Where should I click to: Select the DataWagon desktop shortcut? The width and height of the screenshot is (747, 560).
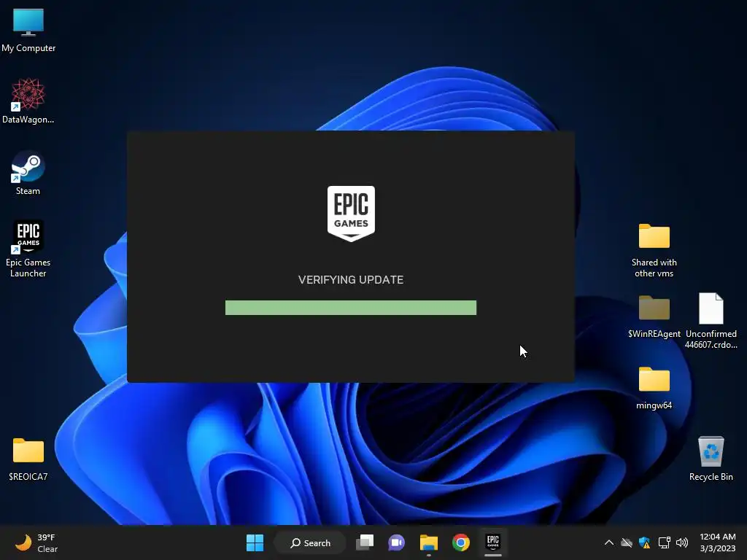pyautogui.click(x=28, y=101)
